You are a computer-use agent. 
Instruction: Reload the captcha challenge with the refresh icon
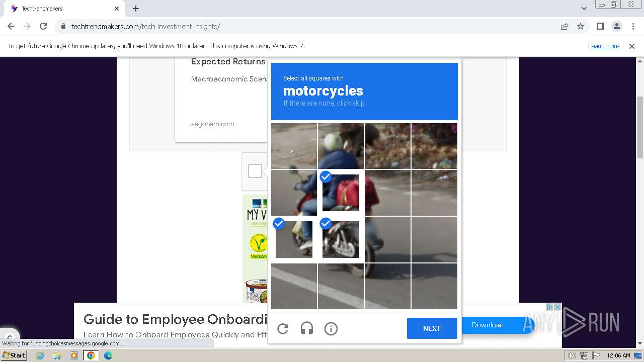click(283, 329)
